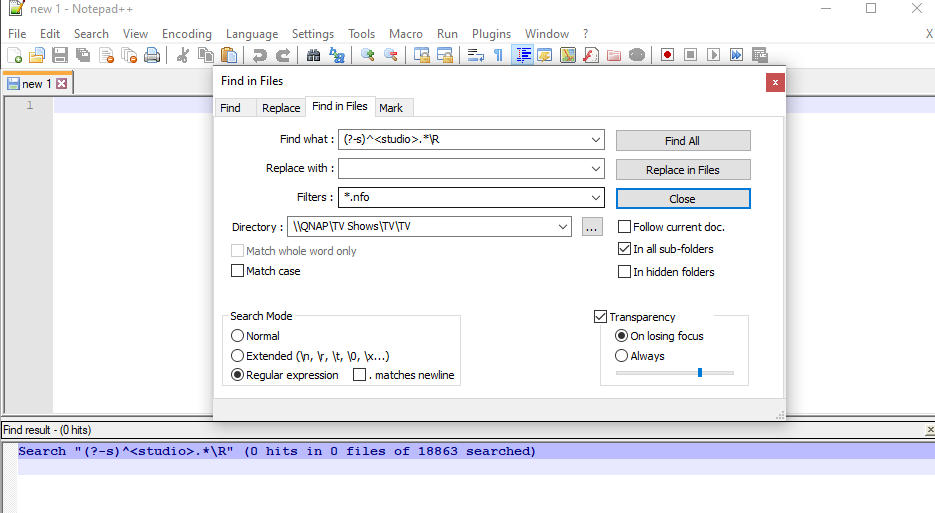Click the Close All toolbar icon
Viewport: 935px width, 513px height.
click(129, 55)
